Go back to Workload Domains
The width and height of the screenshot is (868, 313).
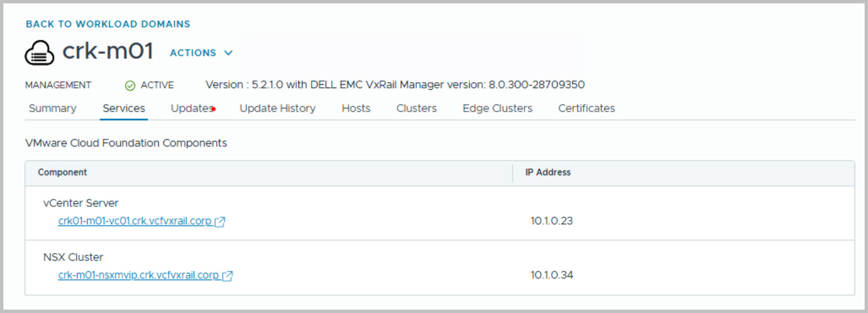pos(108,24)
